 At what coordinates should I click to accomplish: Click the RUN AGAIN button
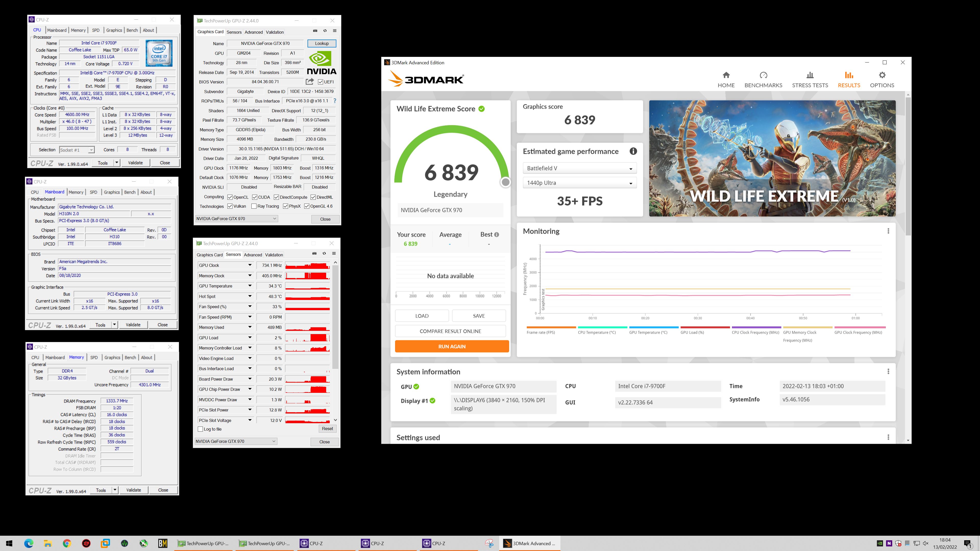pyautogui.click(x=451, y=346)
